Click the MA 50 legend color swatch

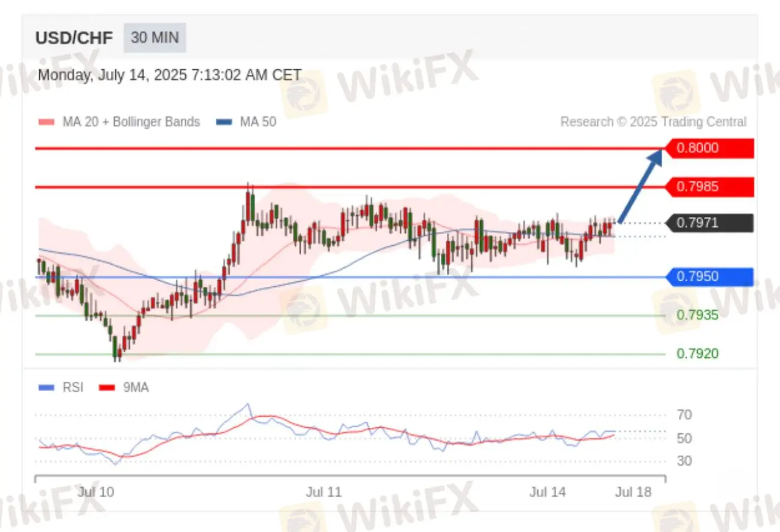pos(224,122)
